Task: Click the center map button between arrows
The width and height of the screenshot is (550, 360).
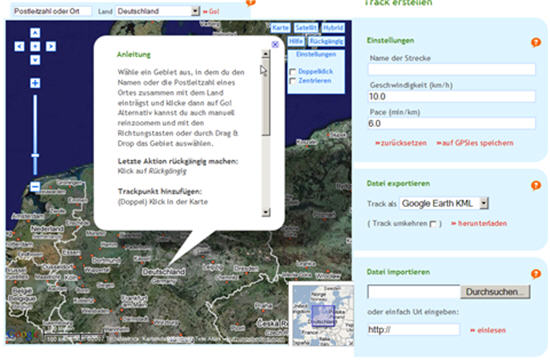Action: click(35, 46)
